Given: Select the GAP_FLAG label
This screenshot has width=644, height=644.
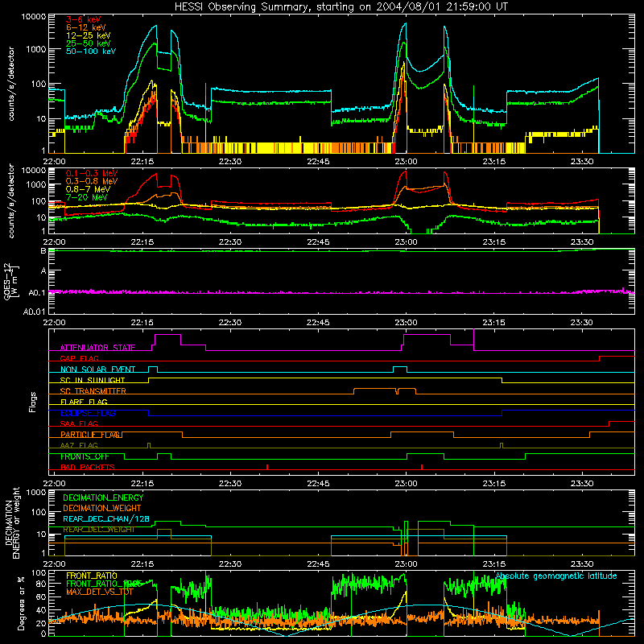Looking at the screenshot, I should 79,358.
